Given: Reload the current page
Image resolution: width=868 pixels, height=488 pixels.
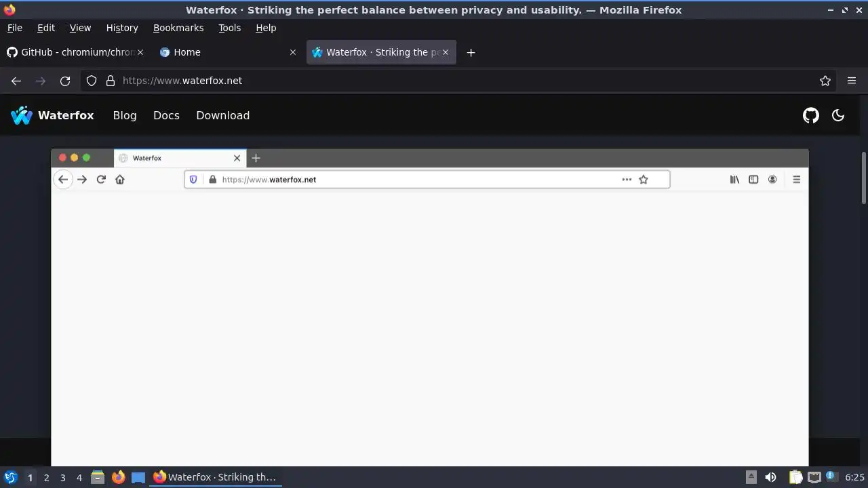Looking at the screenshot, I should click(x=65, y=81).
